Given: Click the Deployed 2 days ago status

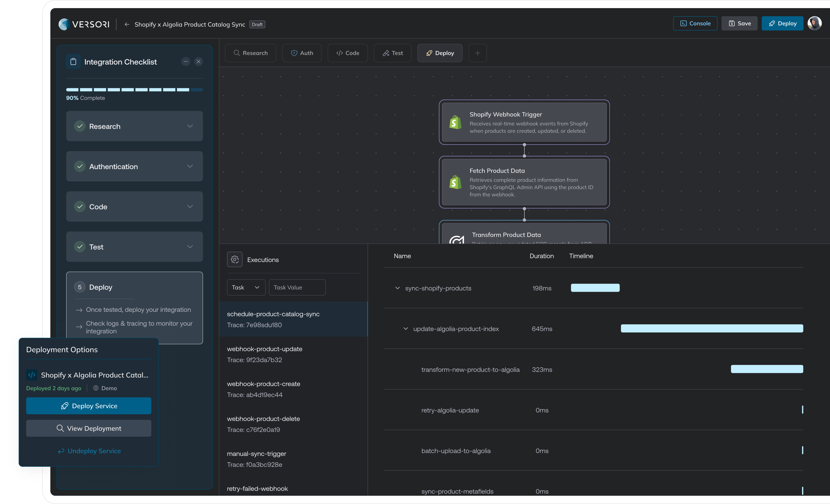Looking at the screenshot, I should click(x=54, y=388).
